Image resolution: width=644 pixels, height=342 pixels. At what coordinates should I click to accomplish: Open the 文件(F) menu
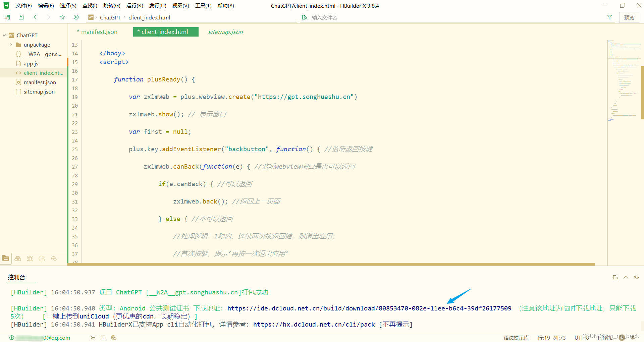coord(23,6)
